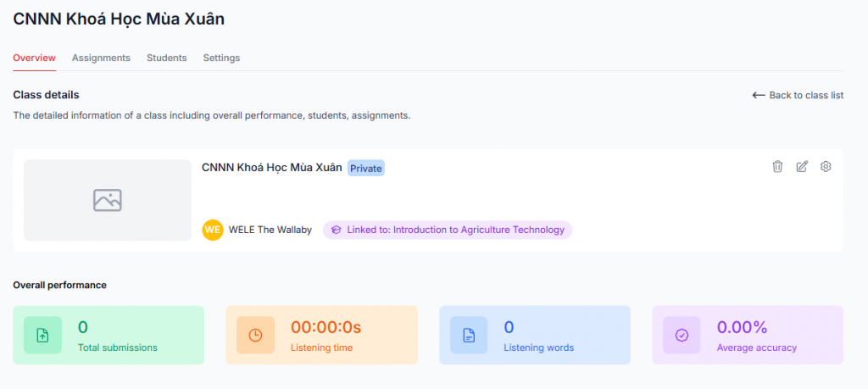The image size is (868, 389).
Task: Open class settings gear icon
Action: point(826,167)
